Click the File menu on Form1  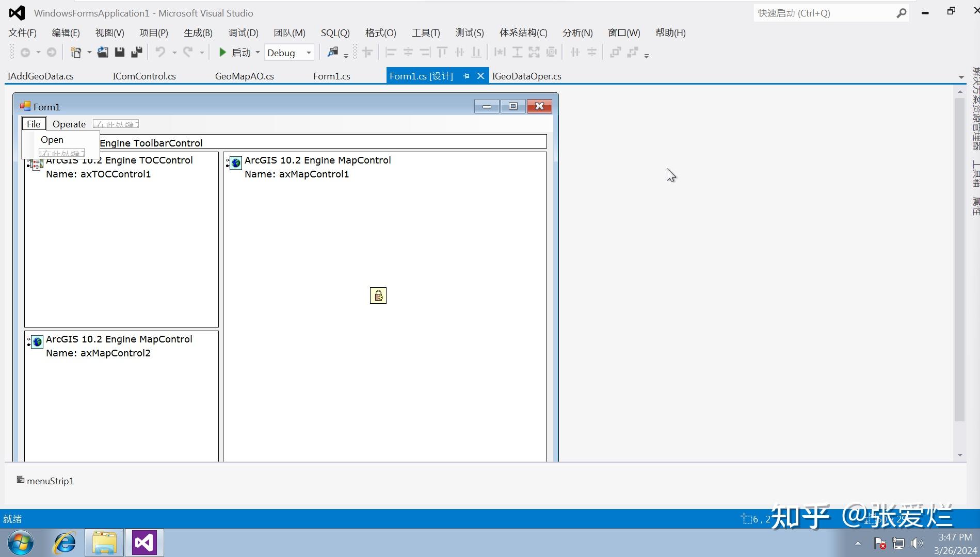pyautogui.click(x=34, y=124)
